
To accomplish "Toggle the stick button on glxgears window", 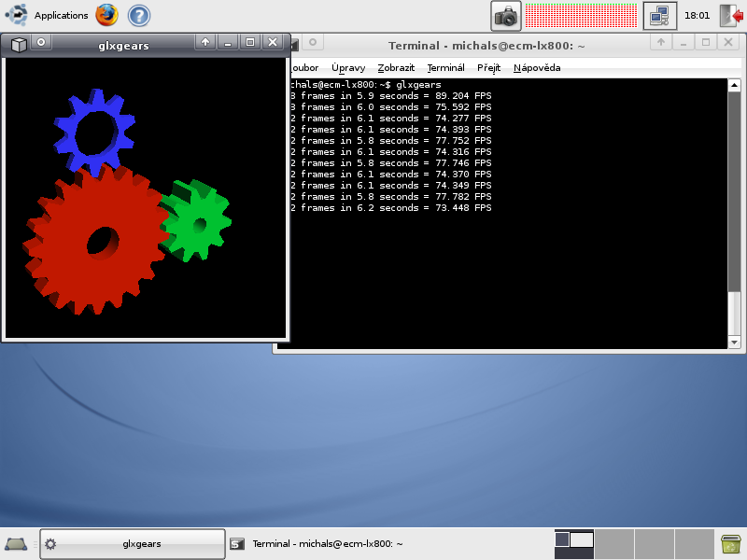I will point(41,42).
